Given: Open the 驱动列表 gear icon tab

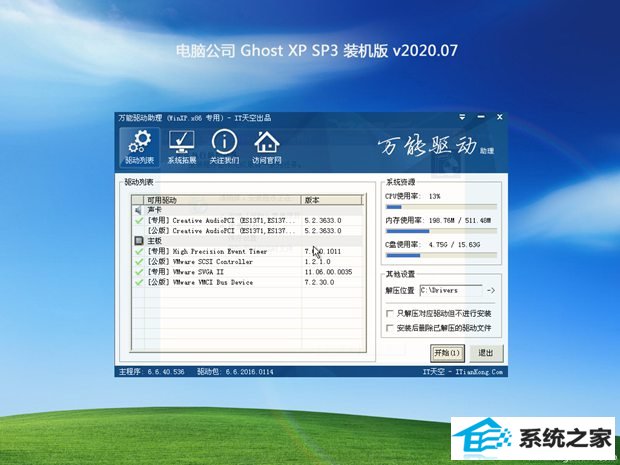Looking at the screenshot, I should click(139, 147).
